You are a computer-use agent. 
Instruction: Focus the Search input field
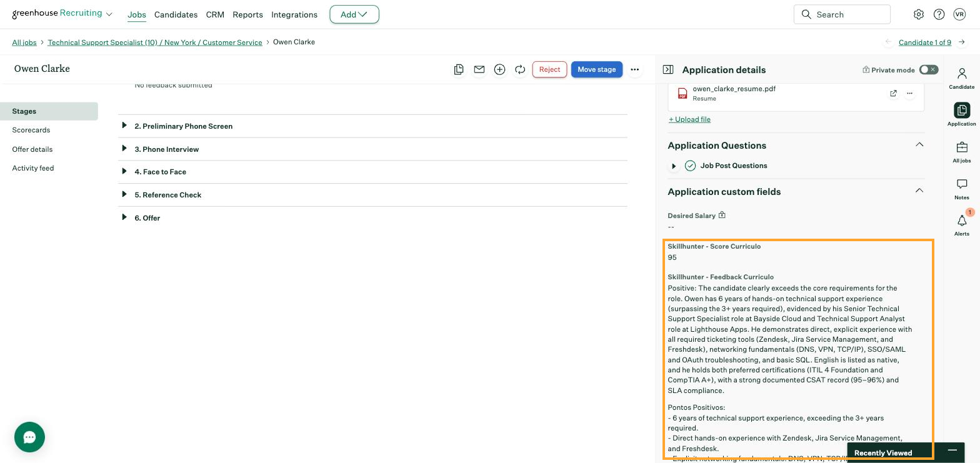point(842,14)
